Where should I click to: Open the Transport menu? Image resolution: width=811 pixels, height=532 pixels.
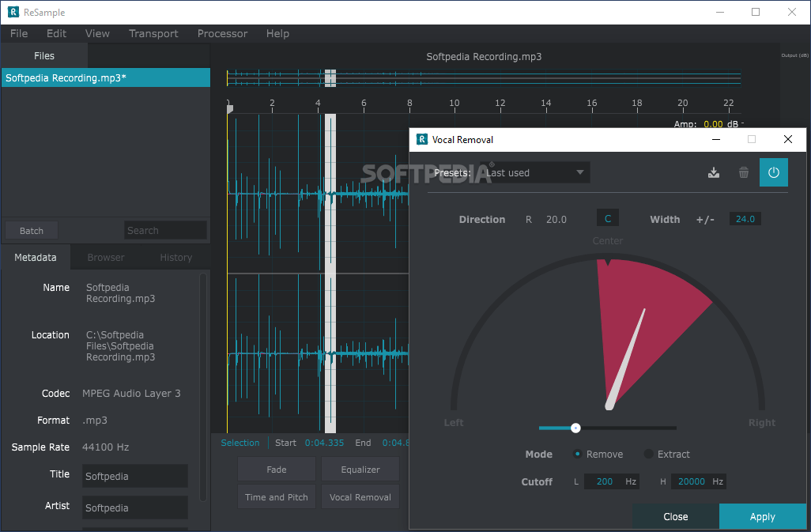click(x=153, y=34)
